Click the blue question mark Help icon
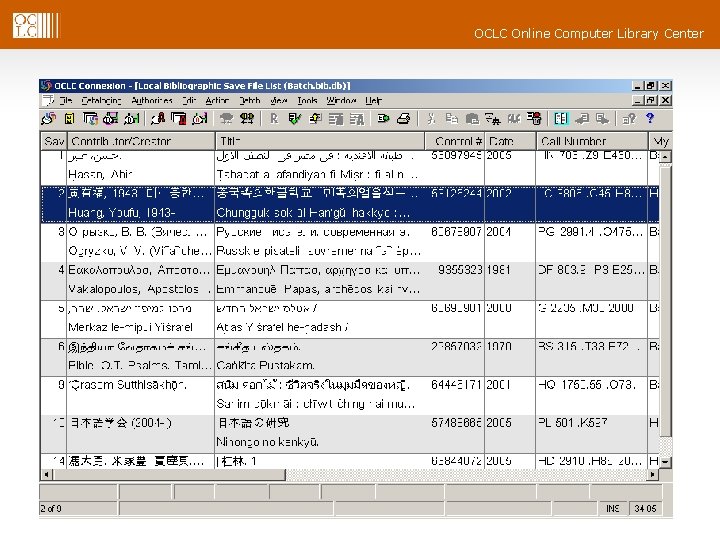This screenshot has height=540, width=720. tap(650, 118)
